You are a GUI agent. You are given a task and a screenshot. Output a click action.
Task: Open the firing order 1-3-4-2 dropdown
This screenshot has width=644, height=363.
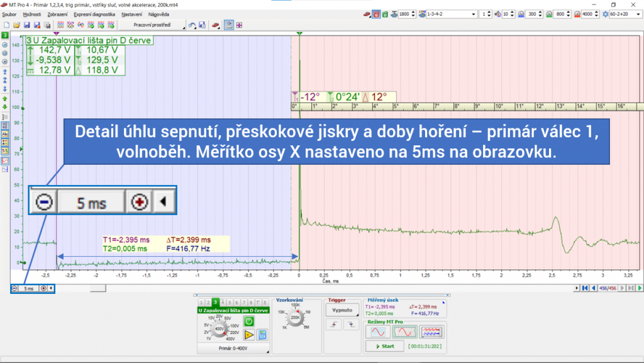[472, 13]
